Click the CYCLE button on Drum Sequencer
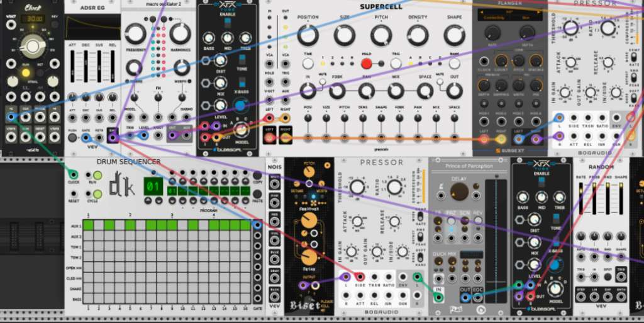This screenshot has height=323, width=644. (x=97, y=194)
